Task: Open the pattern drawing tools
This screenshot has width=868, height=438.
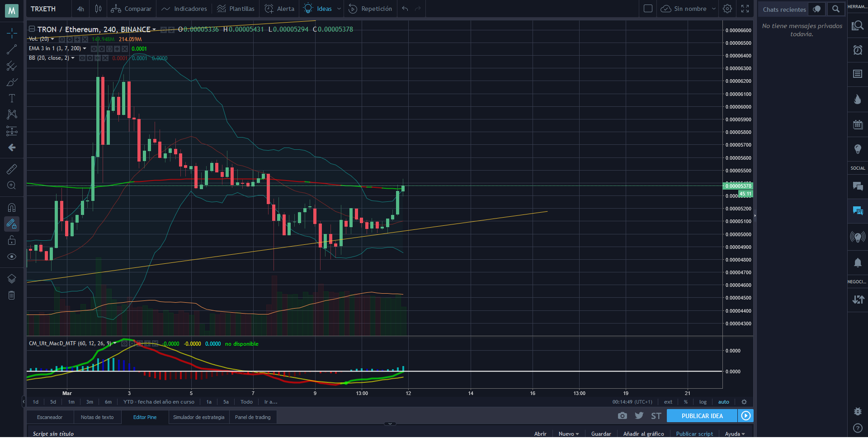Action: (12, 114)
